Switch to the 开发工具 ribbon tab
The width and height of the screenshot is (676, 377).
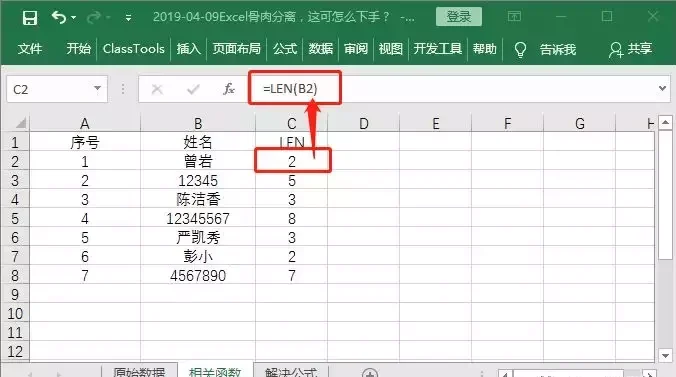tap(438, 49)
